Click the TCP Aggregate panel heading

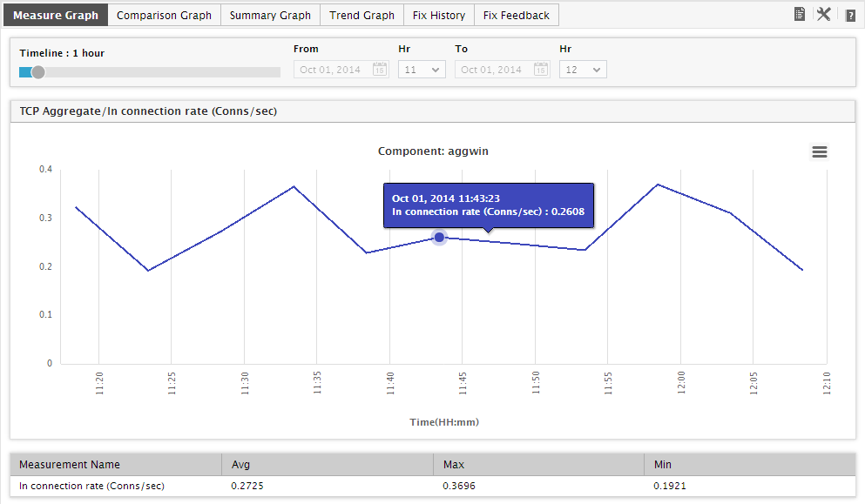click(148, 111)
